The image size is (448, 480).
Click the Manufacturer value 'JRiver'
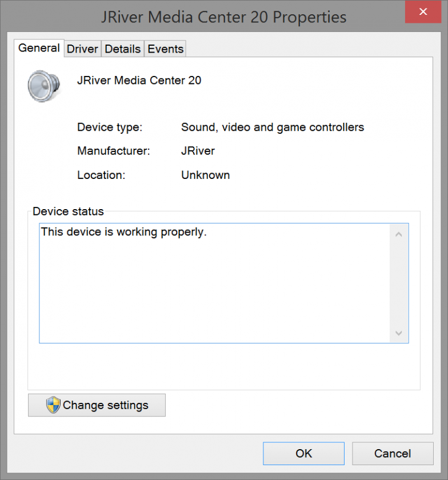(198, 151)
